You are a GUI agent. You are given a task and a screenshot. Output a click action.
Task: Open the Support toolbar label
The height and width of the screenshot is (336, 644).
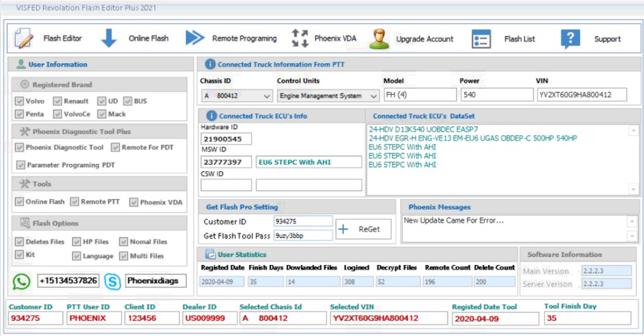608,39
